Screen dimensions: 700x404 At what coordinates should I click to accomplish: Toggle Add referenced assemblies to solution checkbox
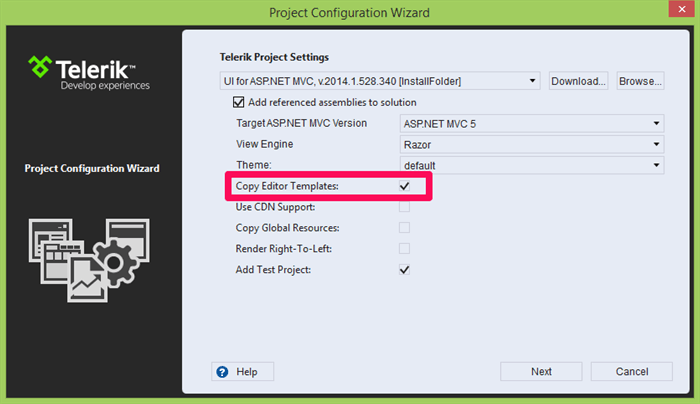click(x=238, y=102)
